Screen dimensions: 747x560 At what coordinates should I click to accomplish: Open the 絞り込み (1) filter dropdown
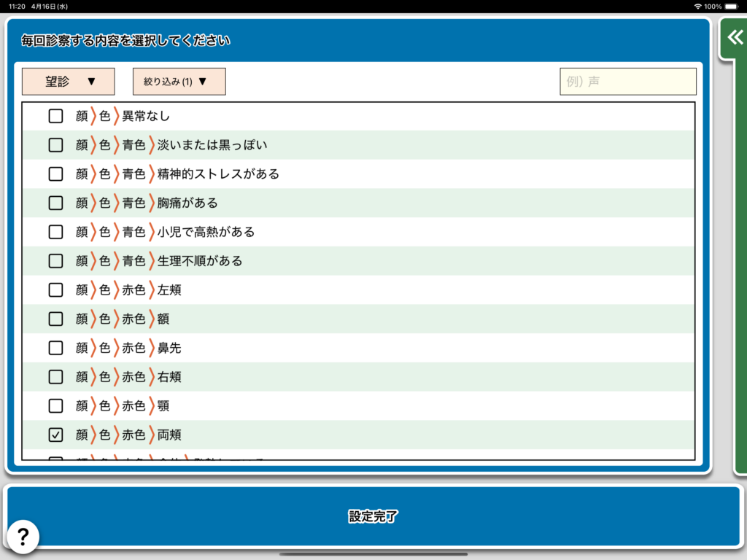[x=179, y=82]
